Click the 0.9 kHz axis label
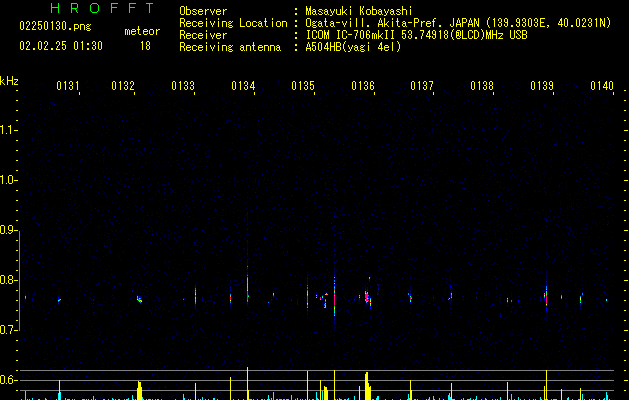The height and width of the screenshot is (400, 629). 8,230
